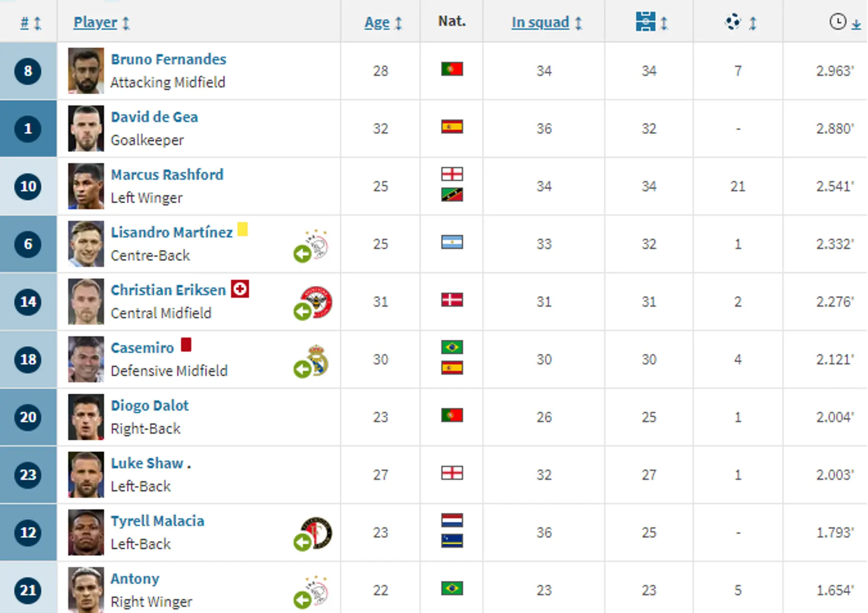Click the Feyenoord logo beside Tyrell Malacia

(x=318, y=532)
